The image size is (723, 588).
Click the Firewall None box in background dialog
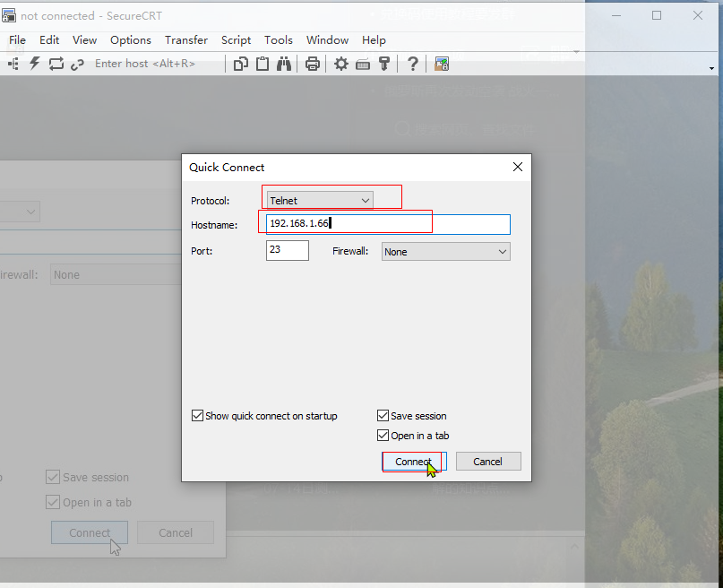tap(116, 275)
